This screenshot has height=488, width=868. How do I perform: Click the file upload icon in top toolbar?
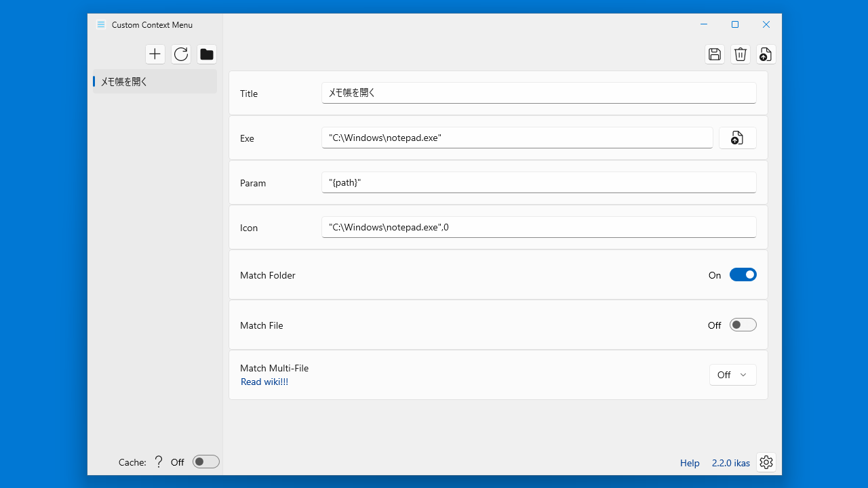tap(766, 54)
